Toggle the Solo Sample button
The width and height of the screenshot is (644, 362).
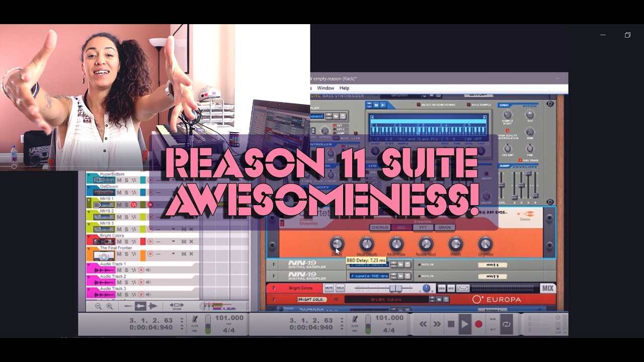tap(468, 105)
